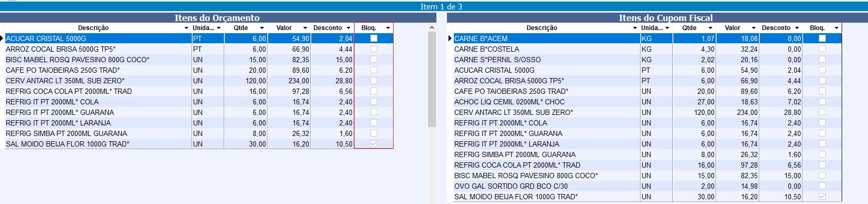Select OVO GAL SORTIDO GRD BCO C/30 row
Screen dimensions: 868x204
[647, 186]
